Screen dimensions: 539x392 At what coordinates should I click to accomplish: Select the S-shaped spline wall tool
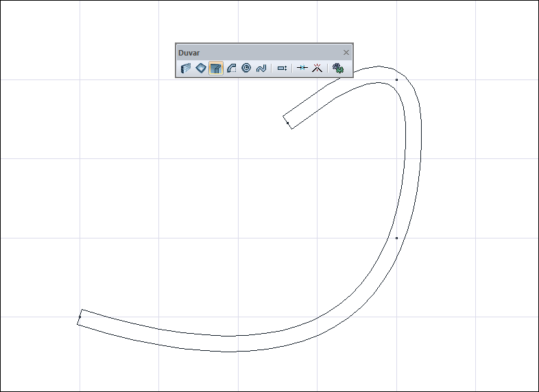[x=261, y=69]
